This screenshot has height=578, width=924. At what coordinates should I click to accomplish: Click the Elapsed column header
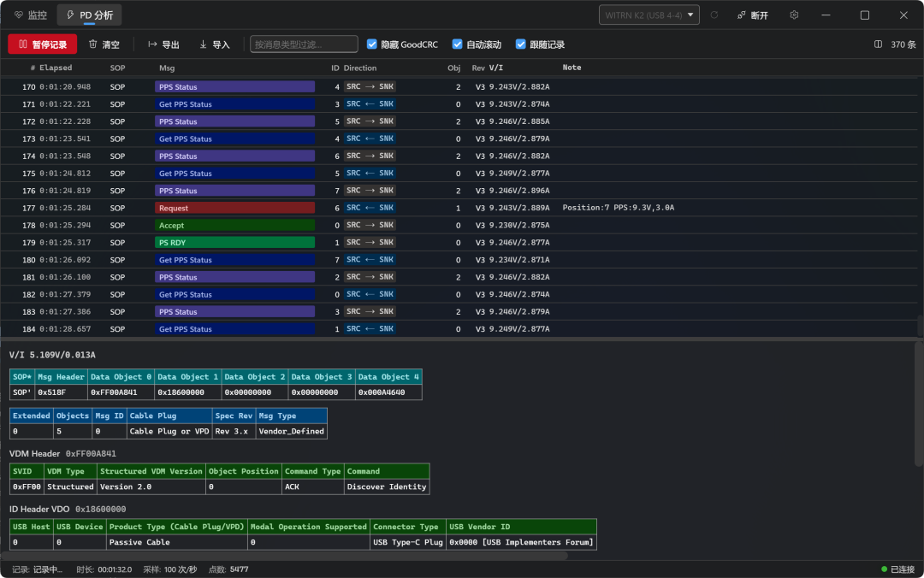(x=56, y=68)
